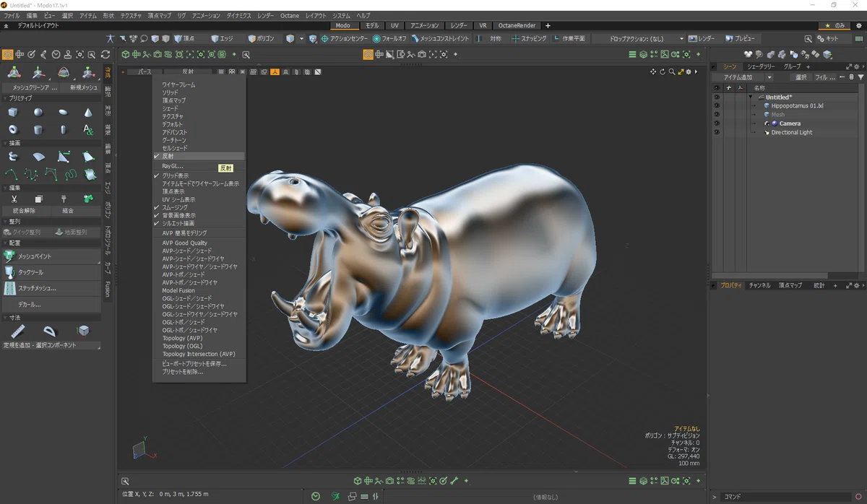The image size is (867, 504).
Task: Open the Octane menu
Action: tap(289, 15)
